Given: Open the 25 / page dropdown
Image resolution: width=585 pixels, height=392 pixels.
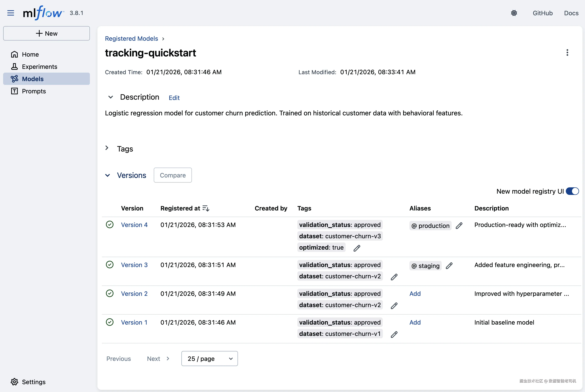Looking at the screenshot, I should pos(210,359).
